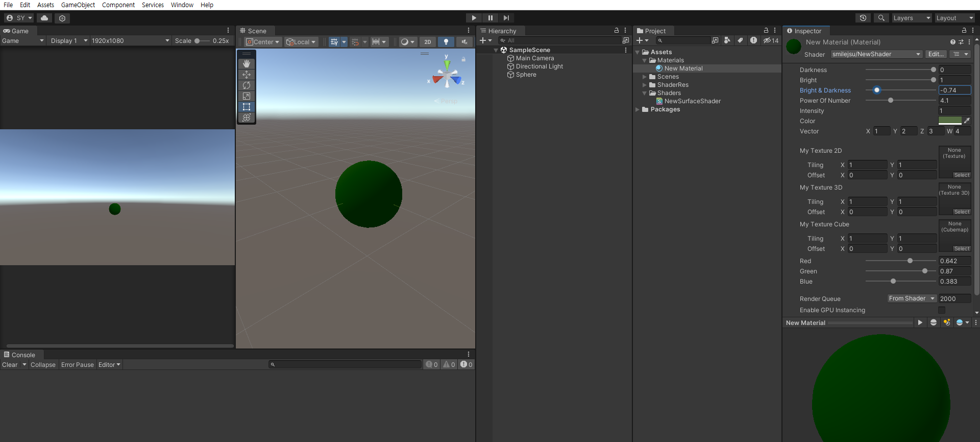This screenshot has width=980, height=442.
Task: Open the SY account dropdown
Action: click(19, 18)
